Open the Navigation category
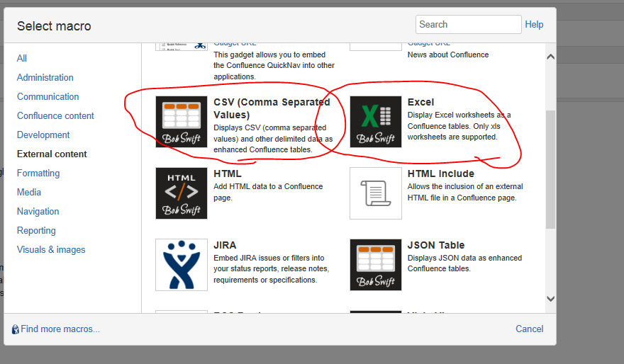 [x=38, y=212]
